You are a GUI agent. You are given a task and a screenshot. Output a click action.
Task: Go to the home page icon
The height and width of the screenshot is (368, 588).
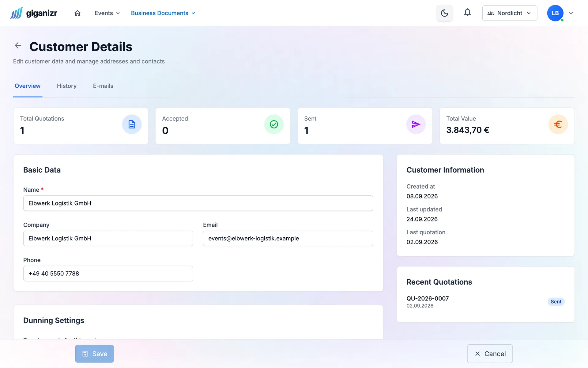pos(77,13)
